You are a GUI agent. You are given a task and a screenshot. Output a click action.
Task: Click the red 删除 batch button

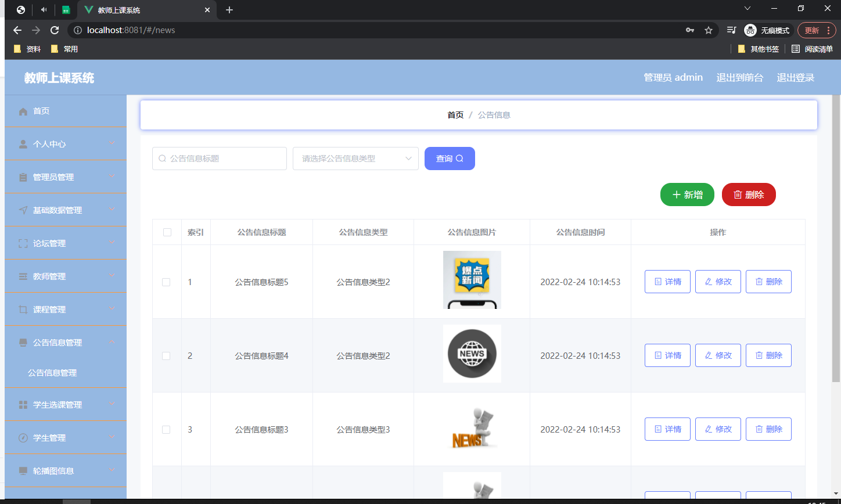click(x=749, y=195)
